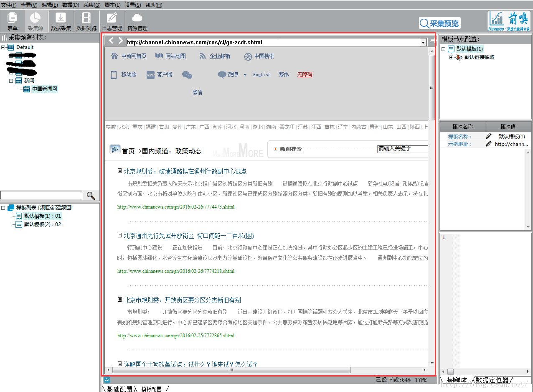
Task: Click the 繁体 link
Action: click(284, 75)
